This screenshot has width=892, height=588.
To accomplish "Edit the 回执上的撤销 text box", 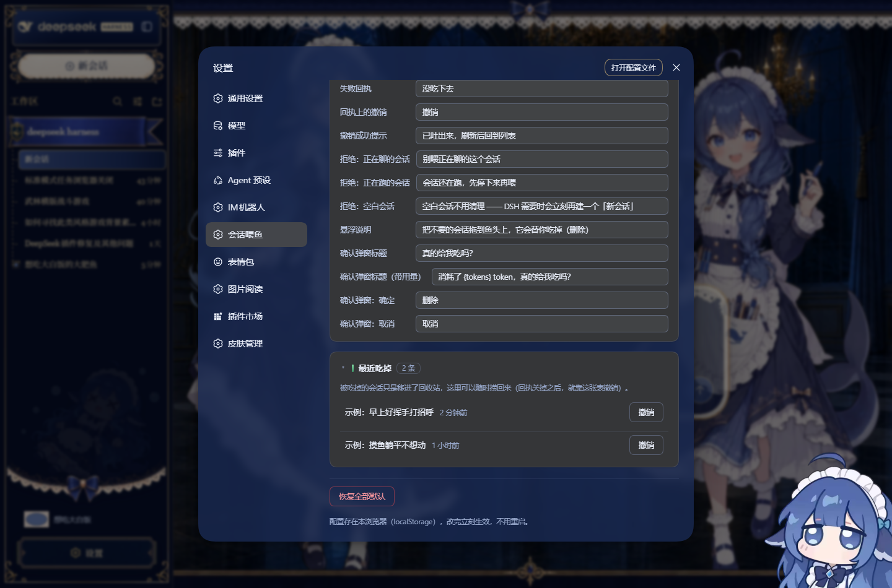I will (542, 112).
